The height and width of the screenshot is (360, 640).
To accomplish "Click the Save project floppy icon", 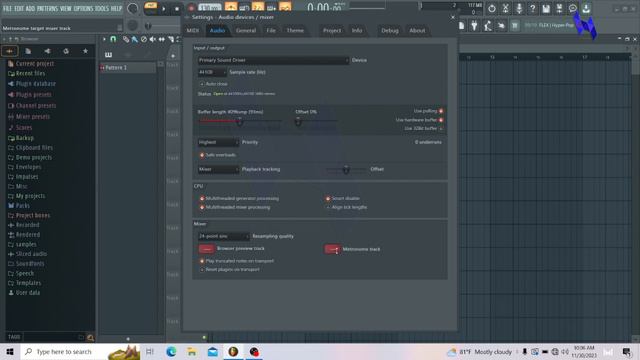I will coord(546,9).
